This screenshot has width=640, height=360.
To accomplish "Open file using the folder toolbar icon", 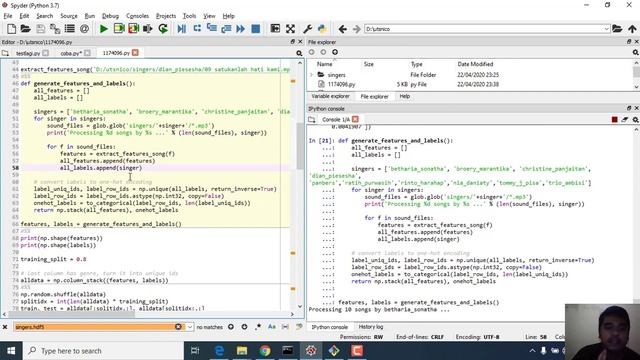I will tap(26, 29).
